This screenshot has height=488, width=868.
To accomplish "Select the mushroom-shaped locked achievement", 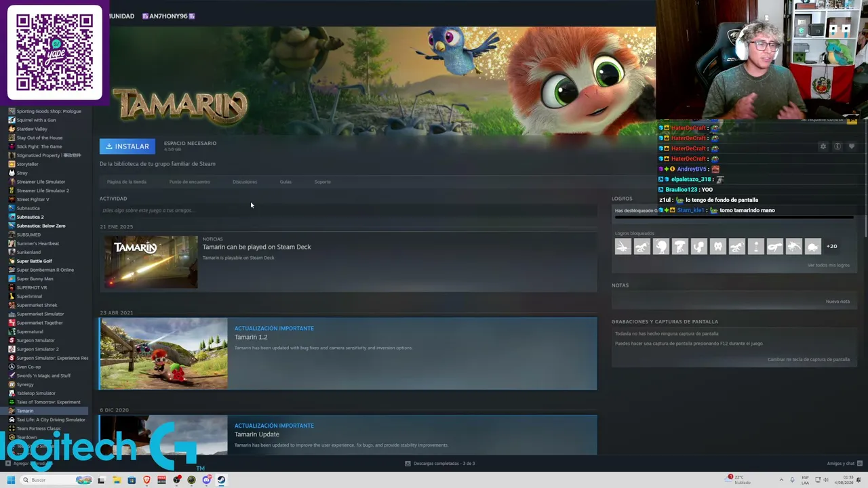I will click(x=679, y=247).
